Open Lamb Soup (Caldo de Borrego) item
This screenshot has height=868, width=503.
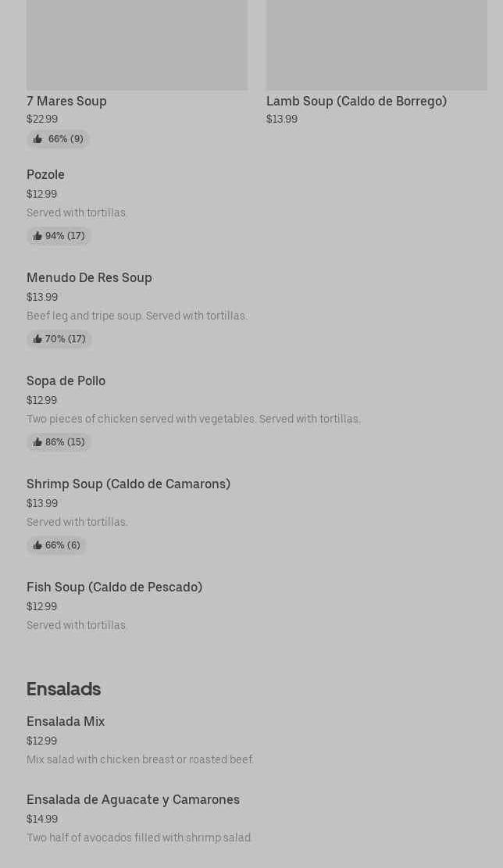tap(356, 101)
